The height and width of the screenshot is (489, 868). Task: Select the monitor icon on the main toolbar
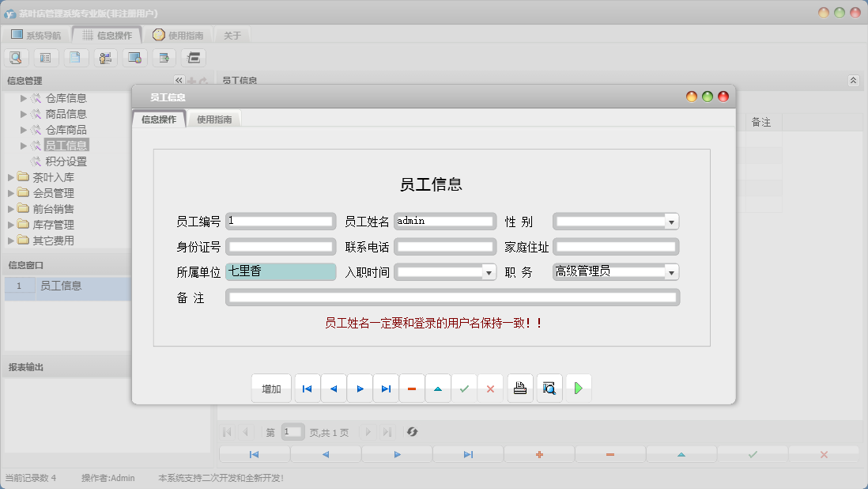pos(134,57)
